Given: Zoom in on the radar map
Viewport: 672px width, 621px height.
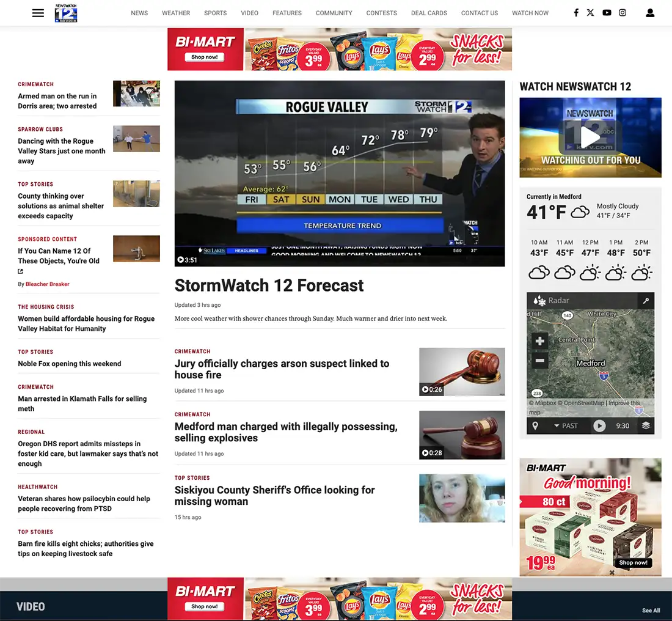Looking at the screenshot, I should click(539, 341).
